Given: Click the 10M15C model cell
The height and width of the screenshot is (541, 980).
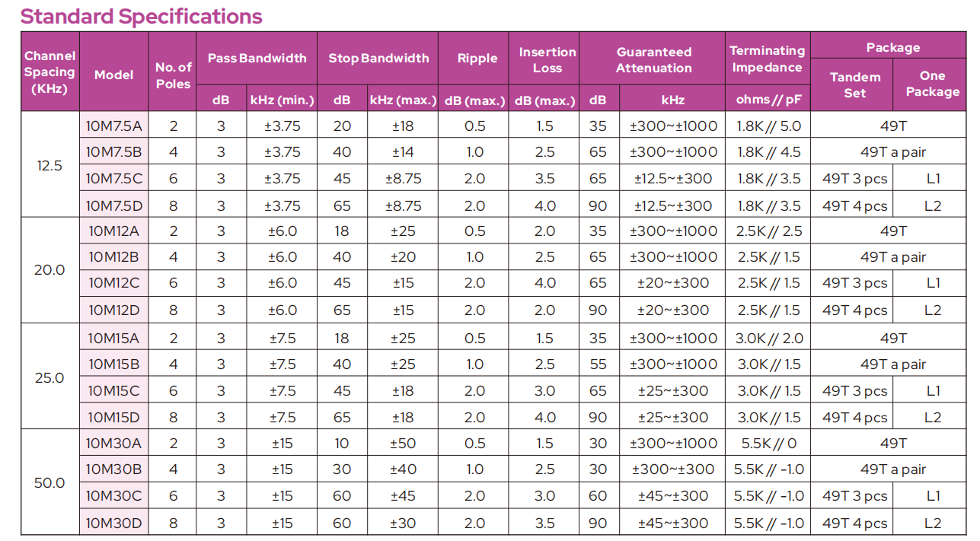Looking at the screenshot, I should (113, 391).
